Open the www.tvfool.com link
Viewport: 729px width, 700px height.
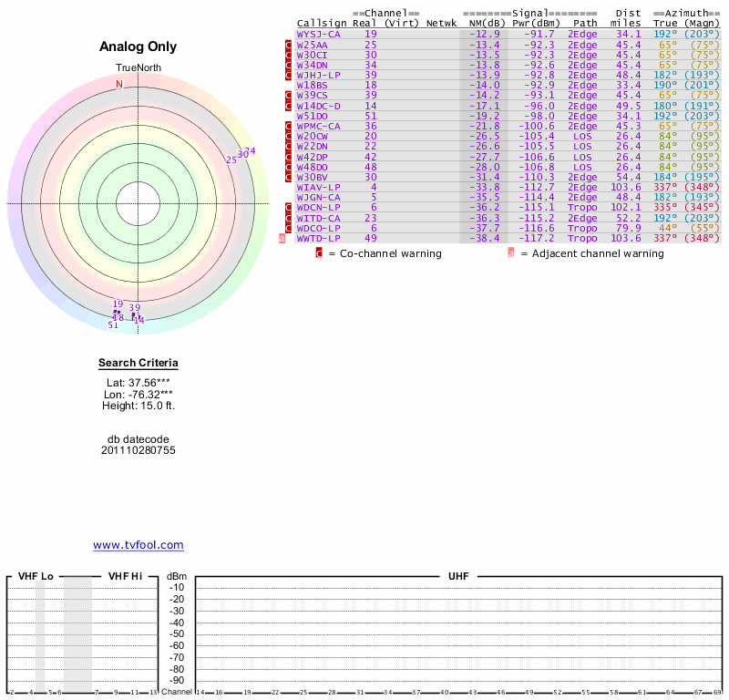pyautogui.click(x=139, y=545)
